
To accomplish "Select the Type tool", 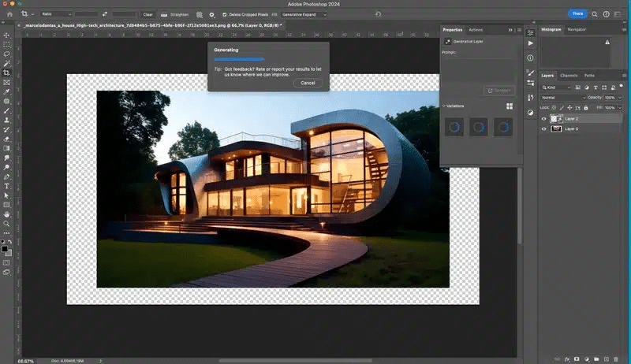I will pos(6,186).
